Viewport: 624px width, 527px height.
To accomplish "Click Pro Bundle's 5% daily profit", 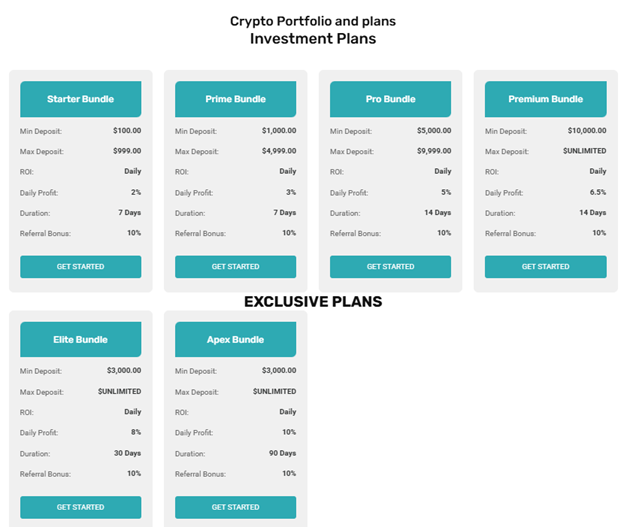I will tap(446, 192).
